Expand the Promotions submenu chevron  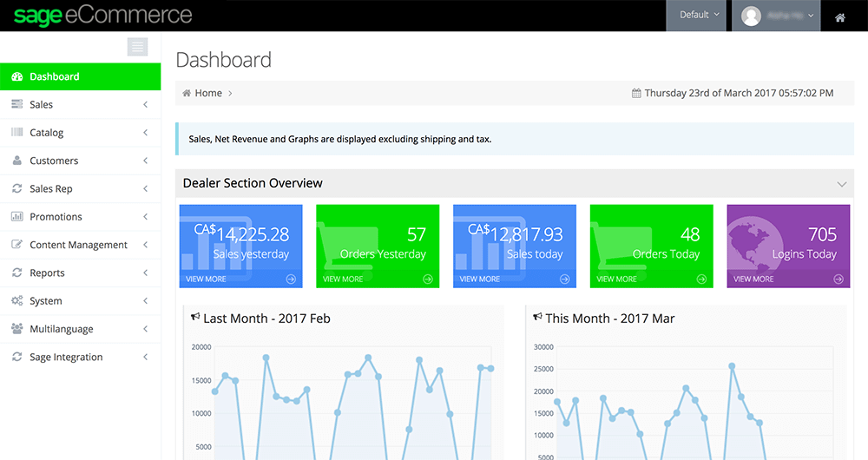tap(146, 216)
